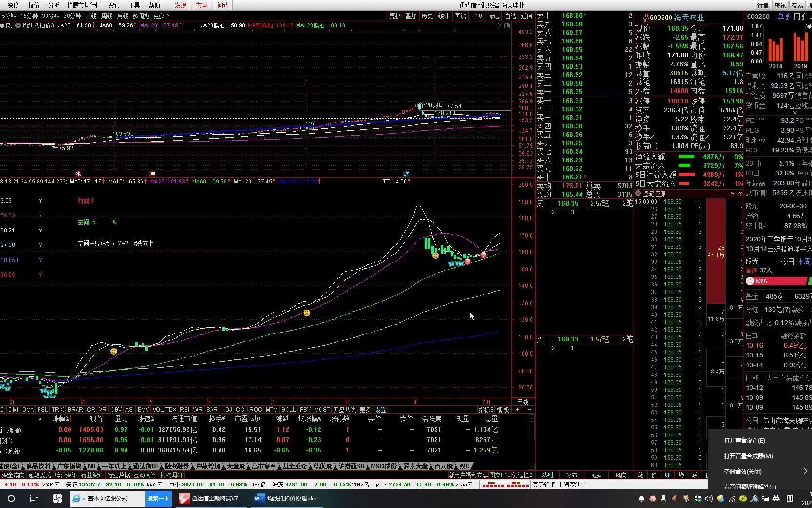Click the 涨 marker below the upper chart
The height and width of the screenshot is (508, 812).
78,174
